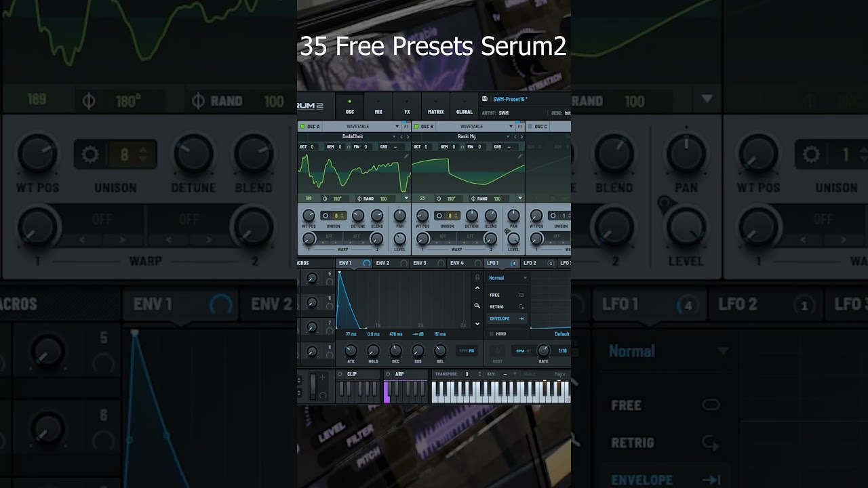868x488 pixels.
Task: Click the SWM-Preset15 preset name
Action: point(510,99)
